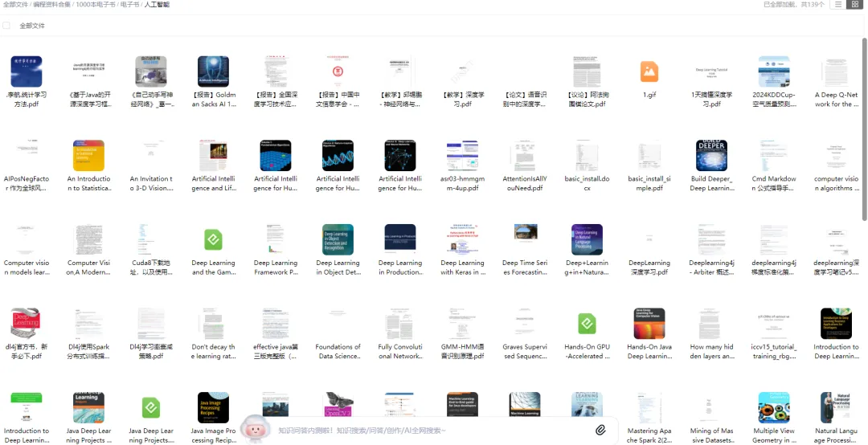The width and height of the screenshot is (868, 445).
Task: Switch to grid view icon
Action: 854,5
